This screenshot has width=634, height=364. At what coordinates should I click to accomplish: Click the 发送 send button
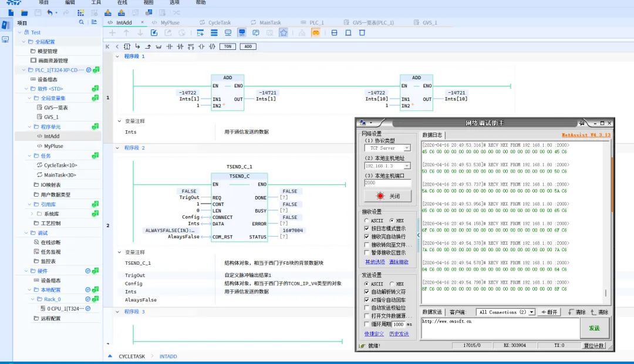(594, 328)
